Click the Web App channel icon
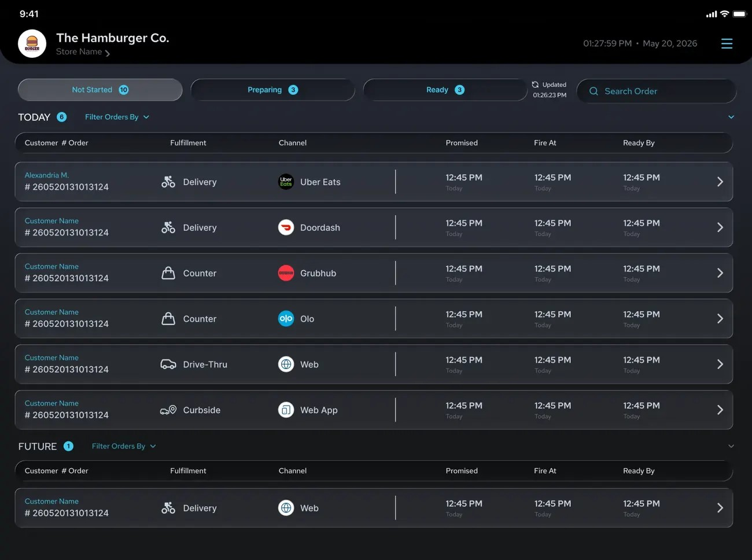 (286, 410)
